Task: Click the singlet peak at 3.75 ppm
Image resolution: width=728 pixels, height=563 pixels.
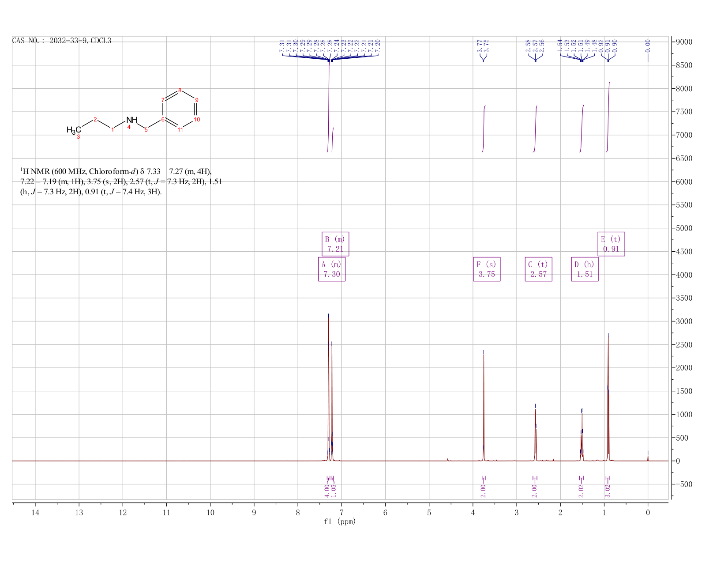Action: (484, 406)
